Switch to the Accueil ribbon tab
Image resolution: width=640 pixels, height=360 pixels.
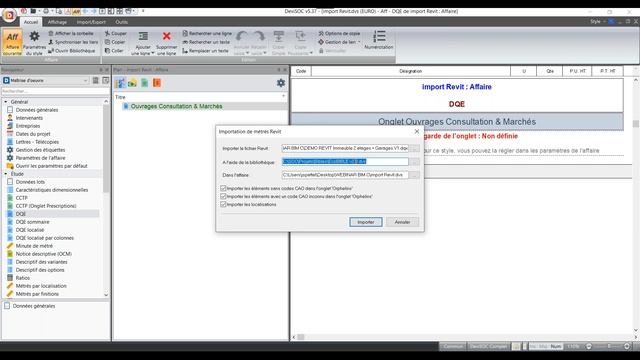click(x=31, y=22)
